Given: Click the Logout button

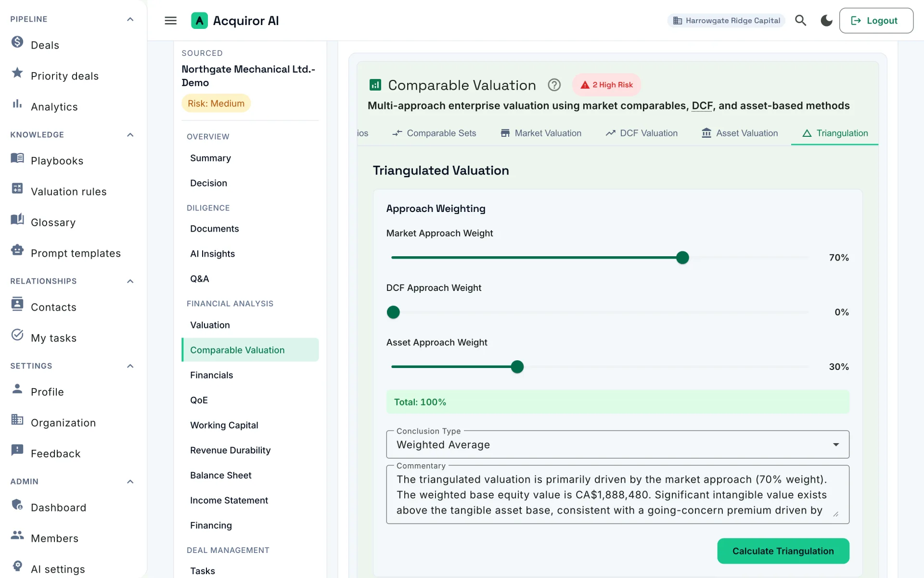Looking at the screenshot, I should tap(876, 21).
